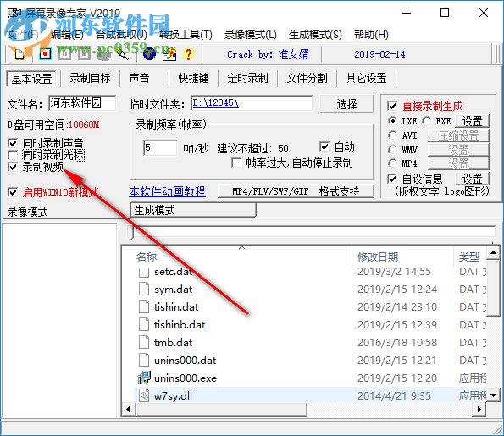The width and height of the screenshot is (504, 436).
Task: Click the unins000.exe installer icon
Action: point(144,378)
